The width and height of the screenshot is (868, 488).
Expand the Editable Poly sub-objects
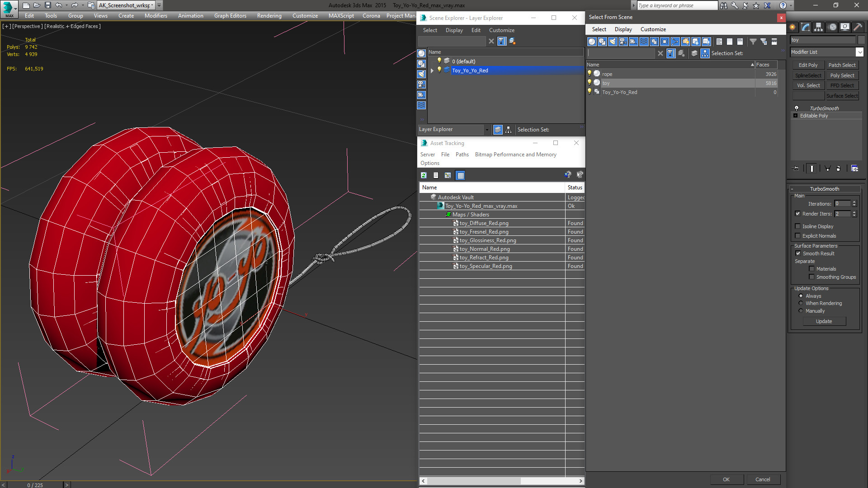point(796,116)
